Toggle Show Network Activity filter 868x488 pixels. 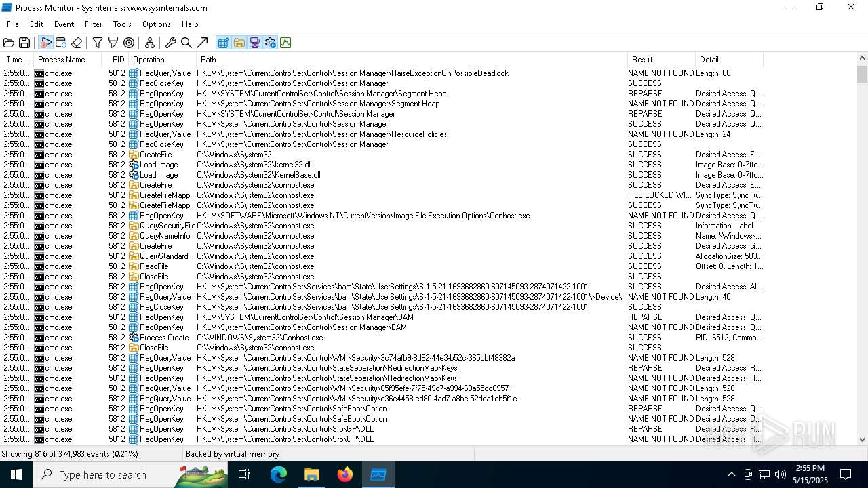pos(254,43)
